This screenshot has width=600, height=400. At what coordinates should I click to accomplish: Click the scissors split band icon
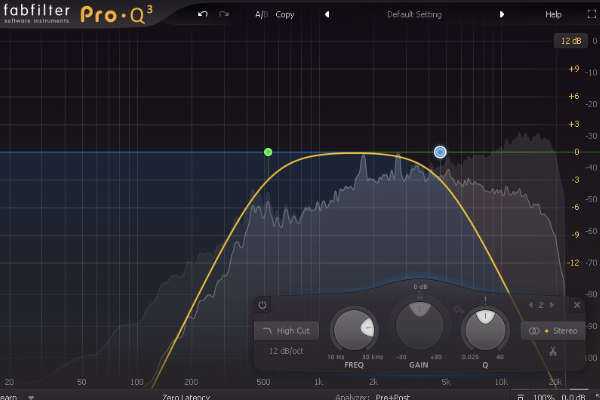point(551,351)
